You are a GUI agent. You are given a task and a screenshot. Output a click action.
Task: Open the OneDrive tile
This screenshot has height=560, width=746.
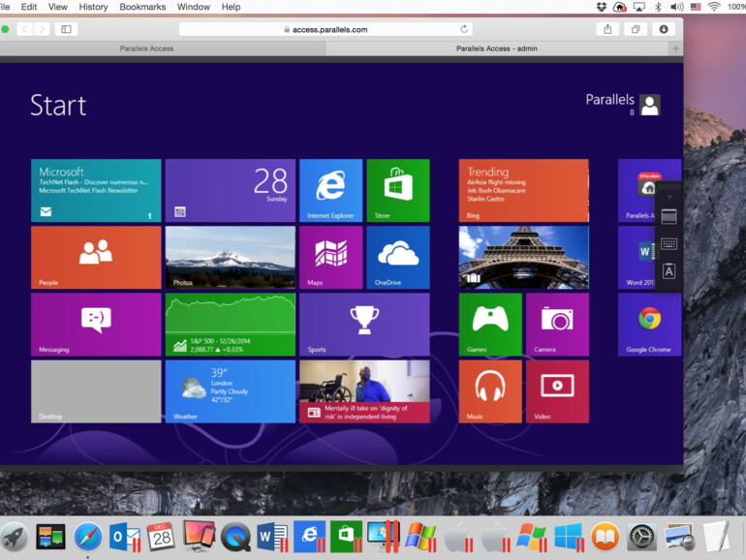(398, 258)
